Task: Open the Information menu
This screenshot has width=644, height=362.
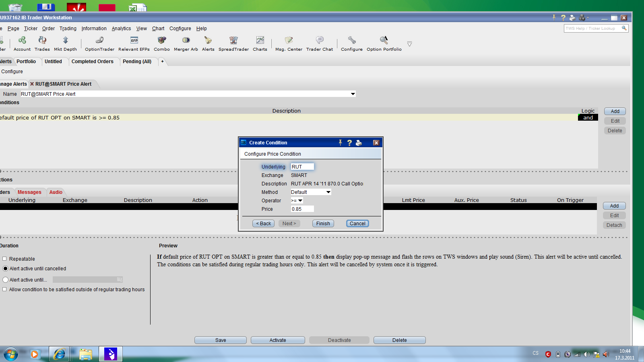Action: click(94, 29)
